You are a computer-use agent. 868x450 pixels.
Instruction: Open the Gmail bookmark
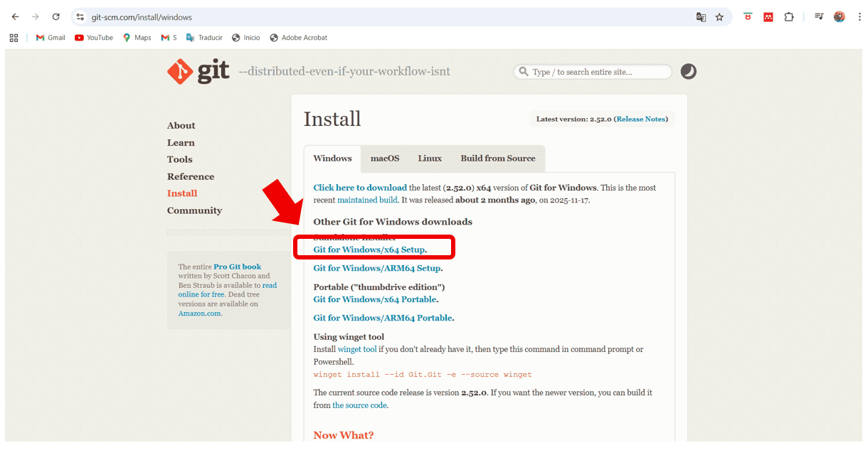pyautogui.click(x=51, y=38)
